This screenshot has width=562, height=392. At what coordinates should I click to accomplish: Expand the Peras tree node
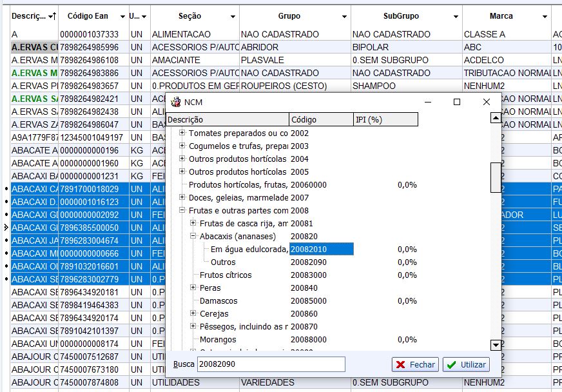(x=193, y=288)
